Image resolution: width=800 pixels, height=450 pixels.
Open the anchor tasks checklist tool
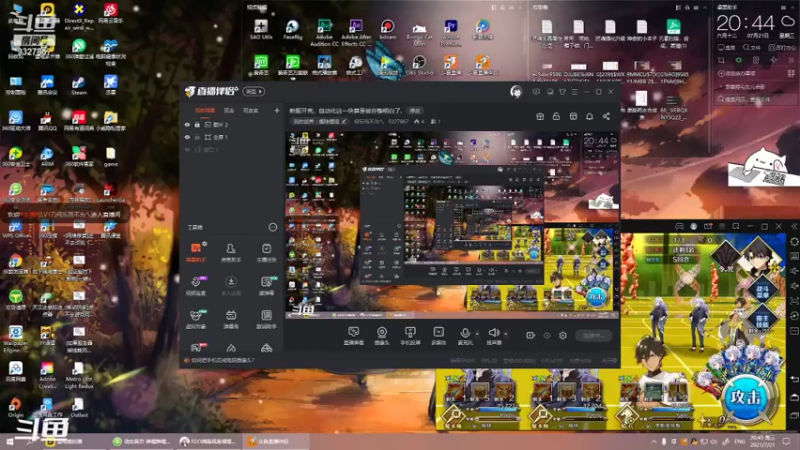266,252
